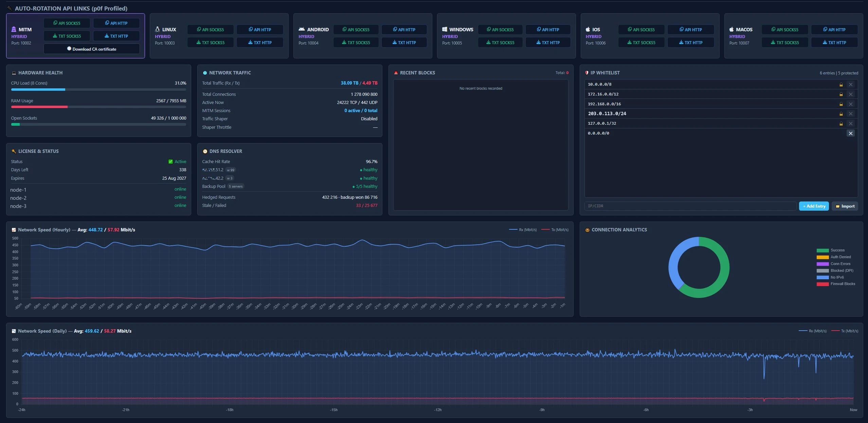Import a whitelist file
Image resolution: width=868 pixels, height=423 pixels.
click(845, 206)
